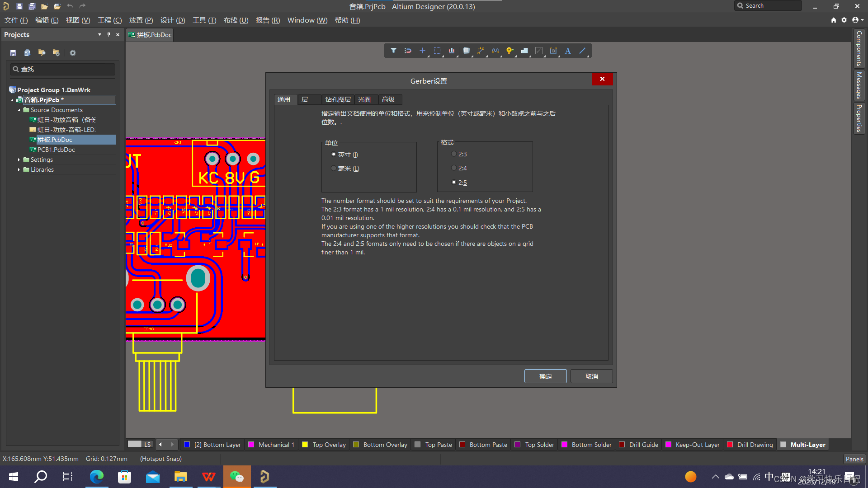Select the place component chip icon
868x488 pixels.
[x=466, y=51]
